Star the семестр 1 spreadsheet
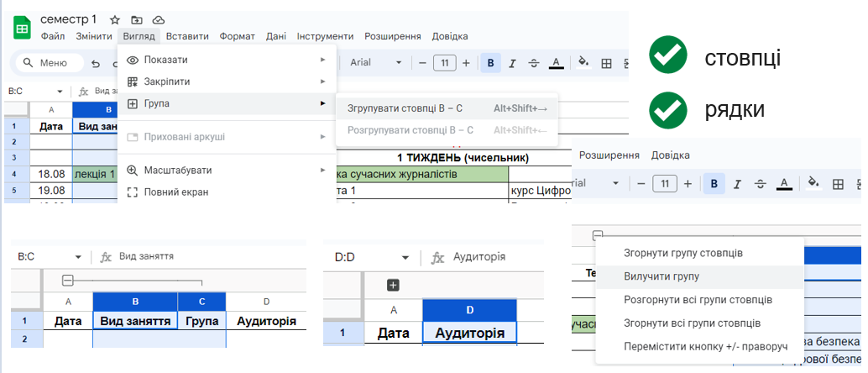 [115, 19]
